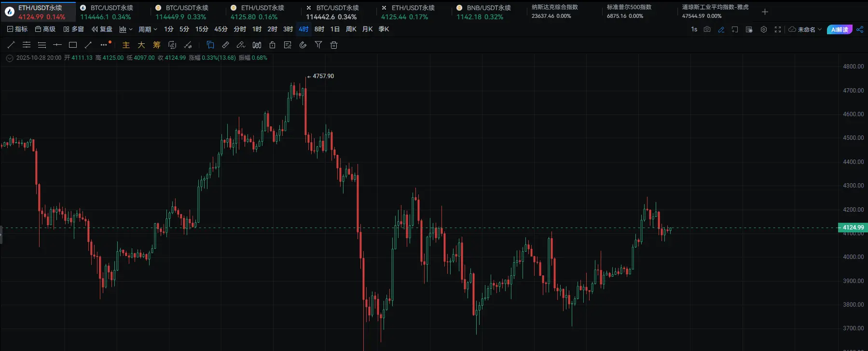Pick the three horizontal lines drawing tool
The width and height of the screenshot is (868, 351).
pos(42,45)
